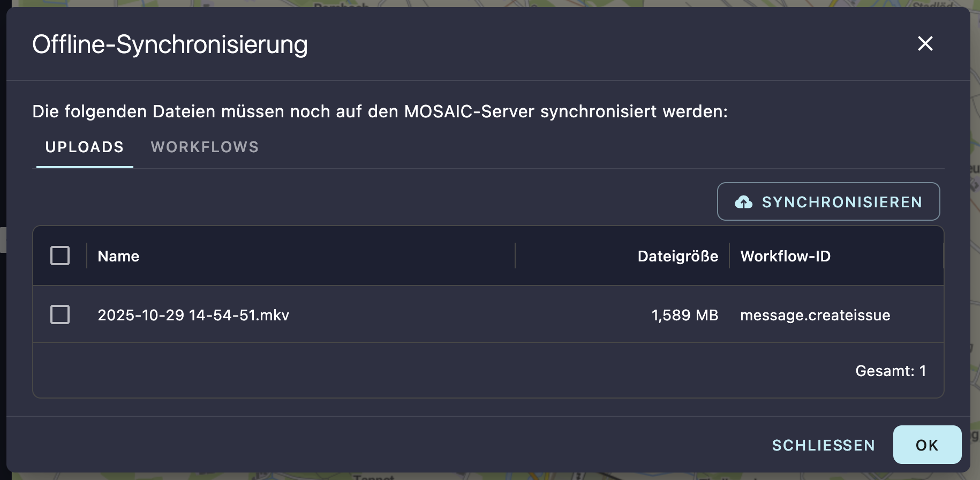Dismiss dialog via Schliessen button

tap(823, 445)
